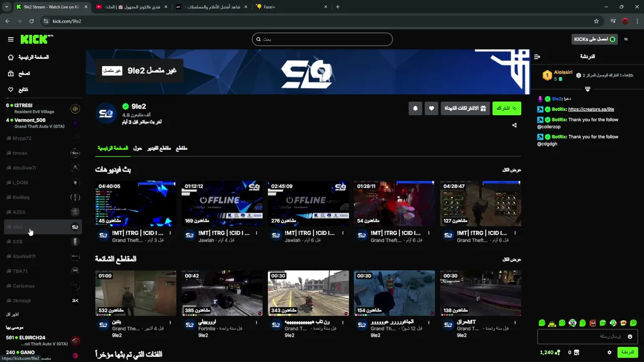Viewport: 644px width, 362px height.
Task: Open the 01:12:12 offline video thumbnail
Action: [222, 204]
